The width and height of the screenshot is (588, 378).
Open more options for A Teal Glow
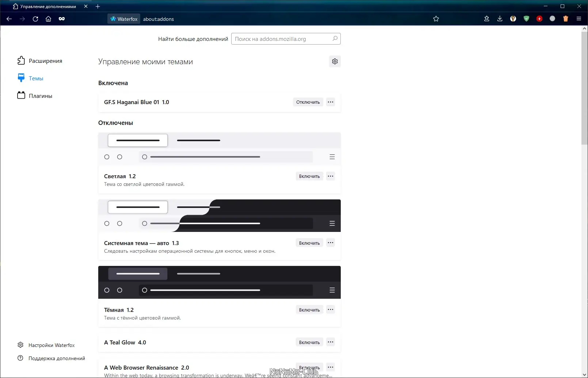[x=331, y=343]
